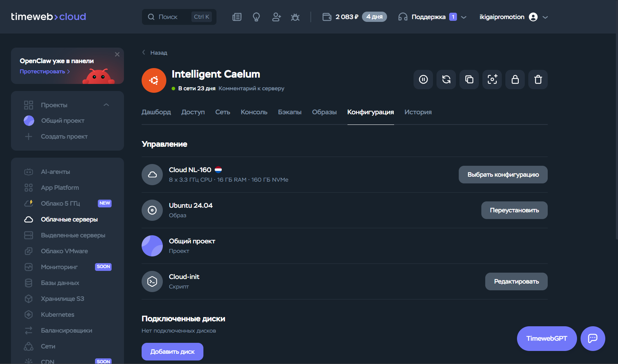Click the 4 дня balance badge
This screenshot has height=364, width=618.
tap(374, 17)
